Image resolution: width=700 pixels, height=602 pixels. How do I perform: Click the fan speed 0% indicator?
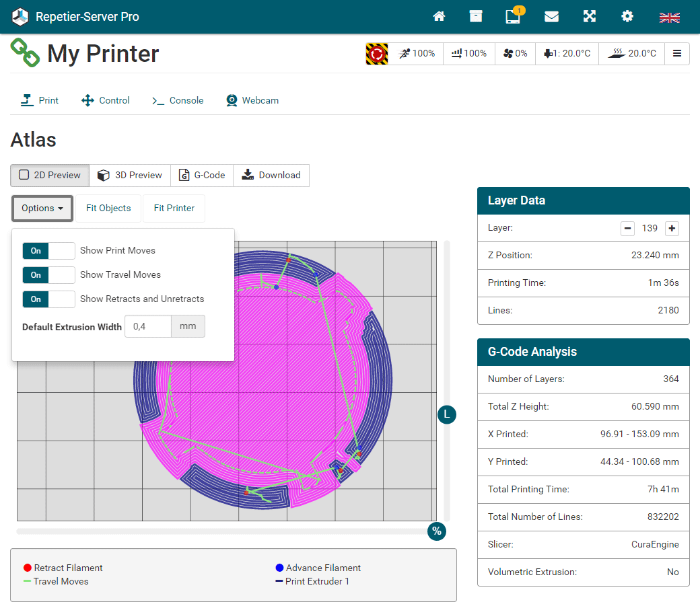515,54
